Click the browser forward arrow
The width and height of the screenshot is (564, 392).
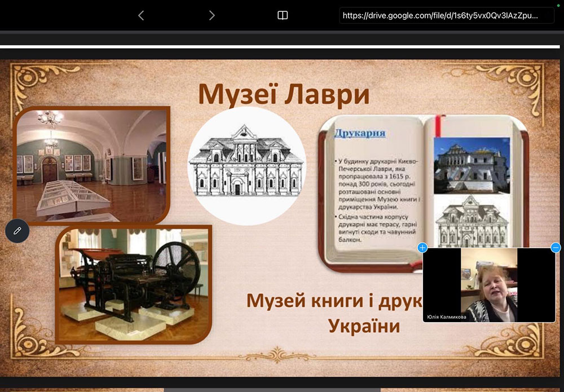pos(211,16)
